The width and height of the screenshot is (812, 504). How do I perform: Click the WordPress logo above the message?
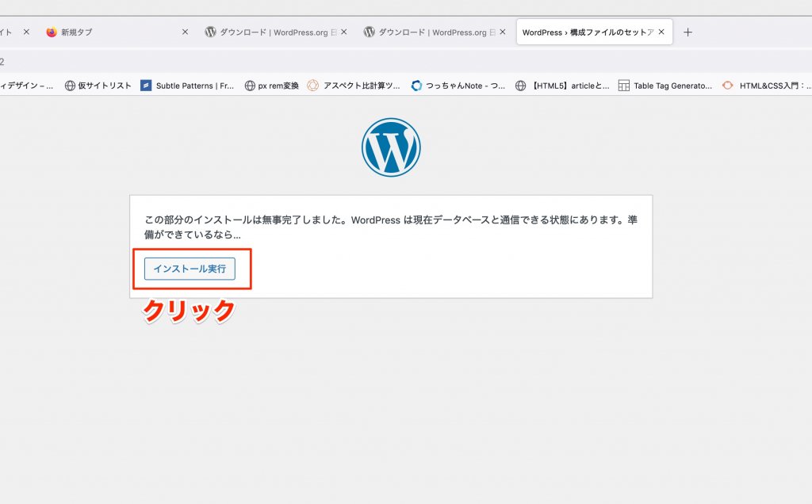[391, 147]
